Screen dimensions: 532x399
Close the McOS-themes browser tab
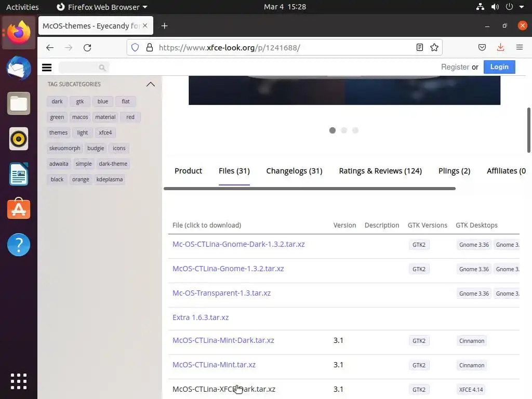[x=145, y=25]
